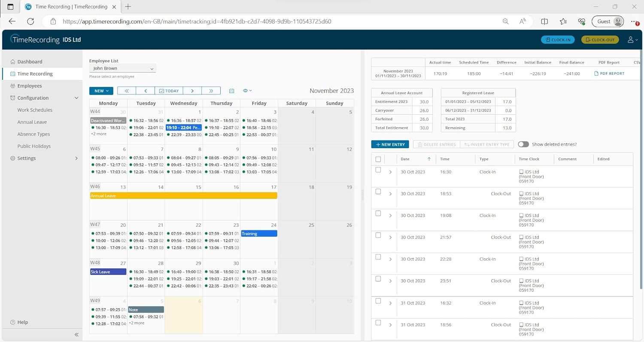
Task: Click browser page refresh icon
Action: click(x=30, y=21)
